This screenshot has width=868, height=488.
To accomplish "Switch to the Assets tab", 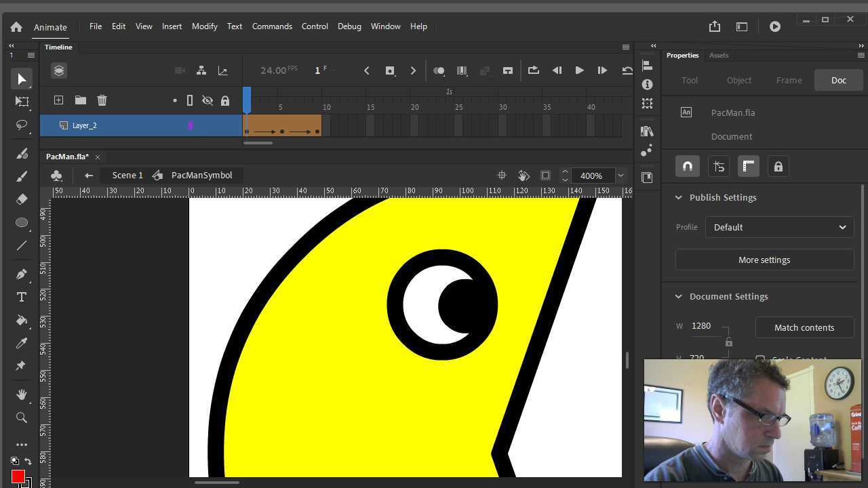I will (x=718, y=55).
